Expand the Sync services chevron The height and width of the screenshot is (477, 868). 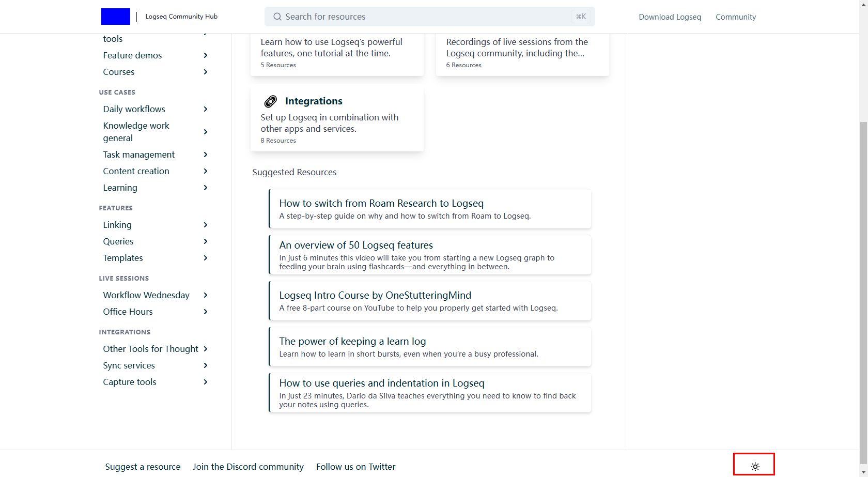point(206,365)
